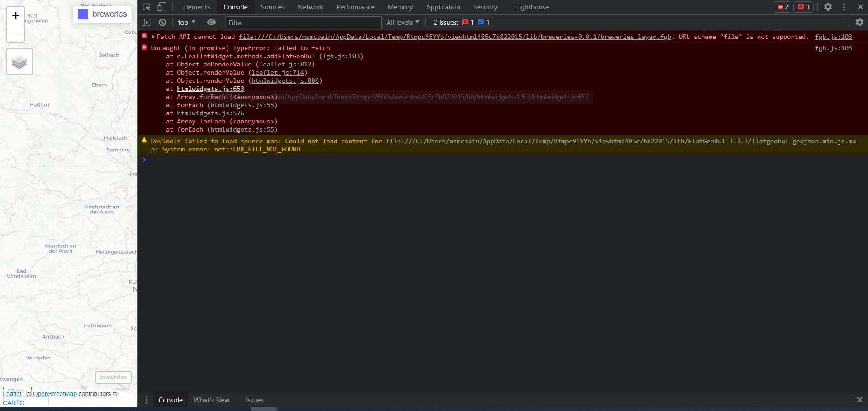868x411 pixels.
Task: Open the CARTO attribution link
Action: click(14, 403)
